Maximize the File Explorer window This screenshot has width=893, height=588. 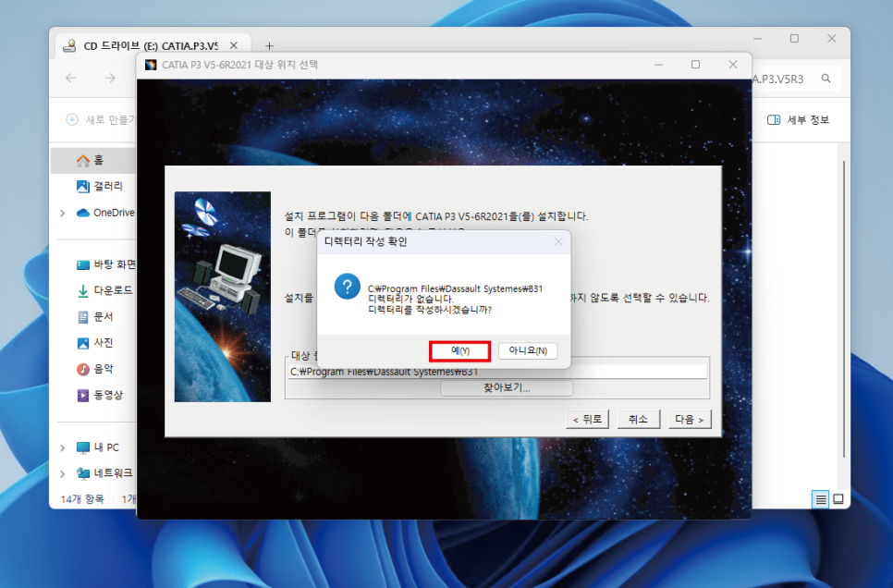click(x=794, y=39)
